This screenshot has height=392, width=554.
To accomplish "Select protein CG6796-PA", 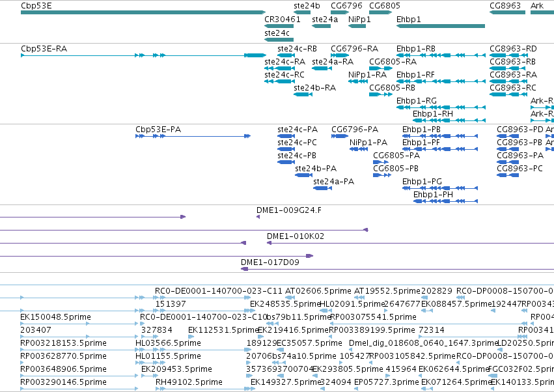I will coord(355,130).
